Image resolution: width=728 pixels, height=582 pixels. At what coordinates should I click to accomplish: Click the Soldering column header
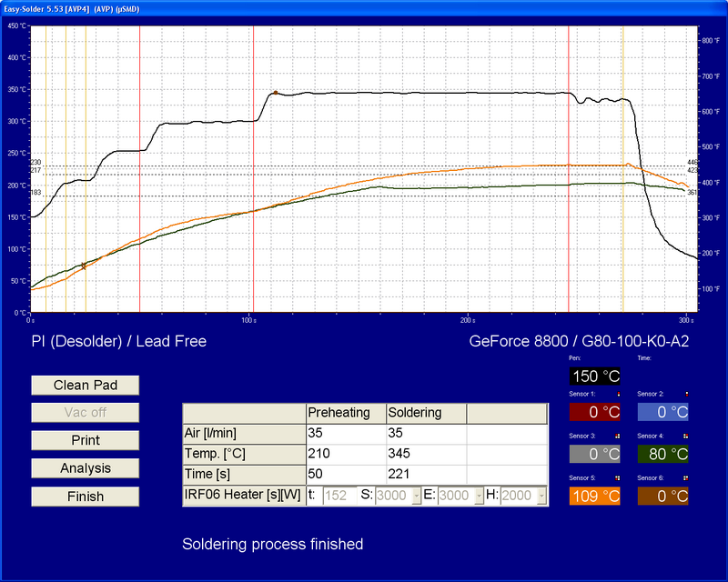(426, 413)
